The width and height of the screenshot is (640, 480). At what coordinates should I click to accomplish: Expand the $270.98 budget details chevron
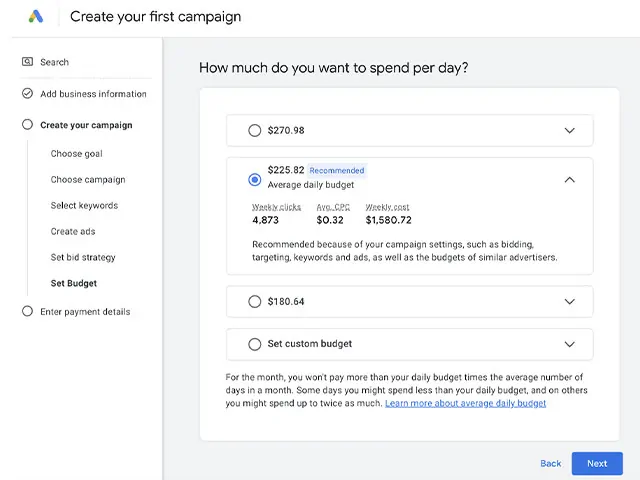[x=570, y=130]
